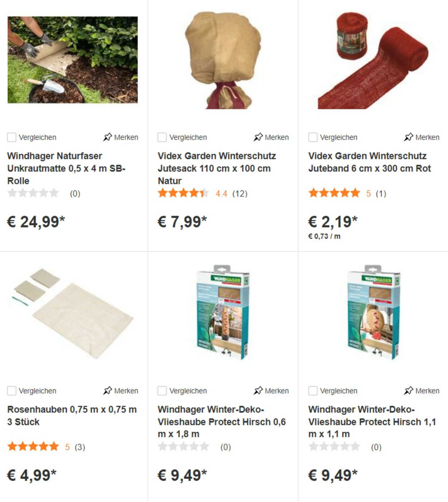Open Windhager Naturfaser Unkrautmatte product title

pyautogui.click(x=66, y=168)
